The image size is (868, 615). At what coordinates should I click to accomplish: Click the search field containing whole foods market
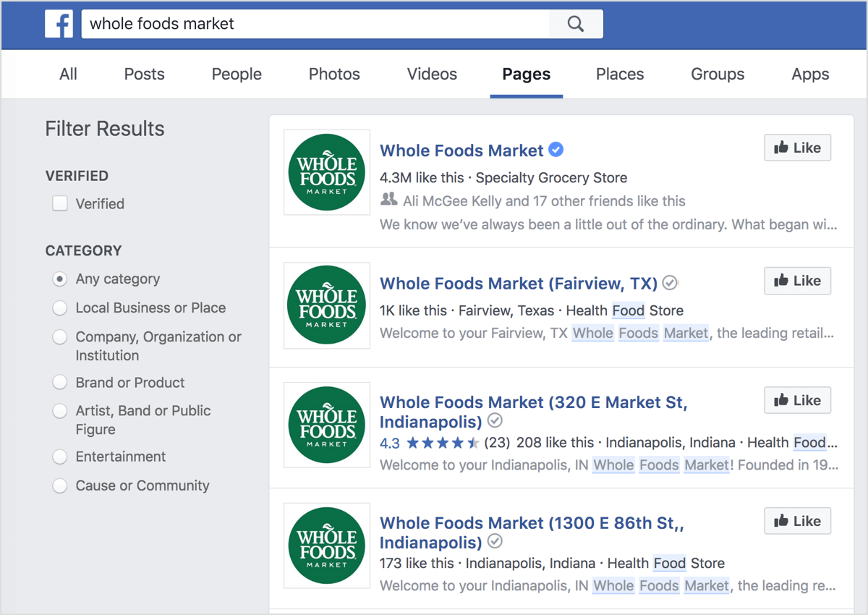click(x=315, y=24)
